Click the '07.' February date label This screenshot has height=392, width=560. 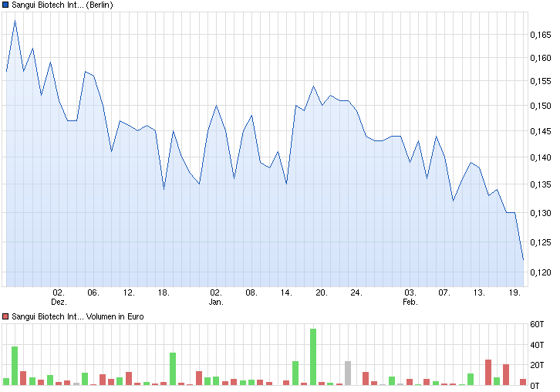[444, 292]
